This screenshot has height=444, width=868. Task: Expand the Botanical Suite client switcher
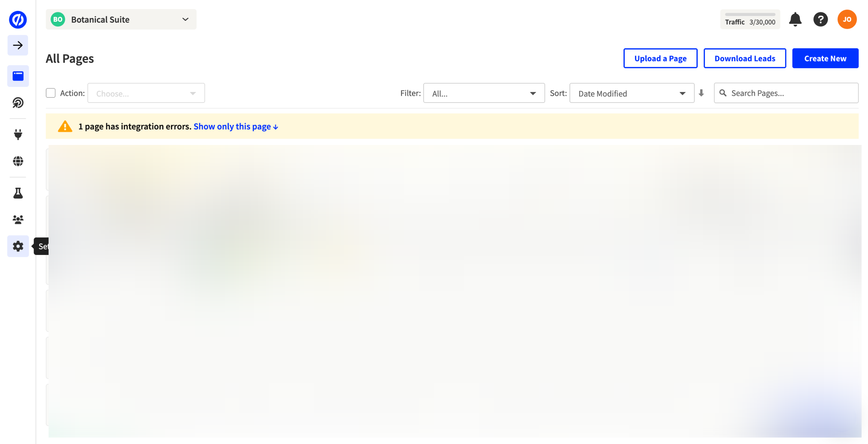coord(121,19)
